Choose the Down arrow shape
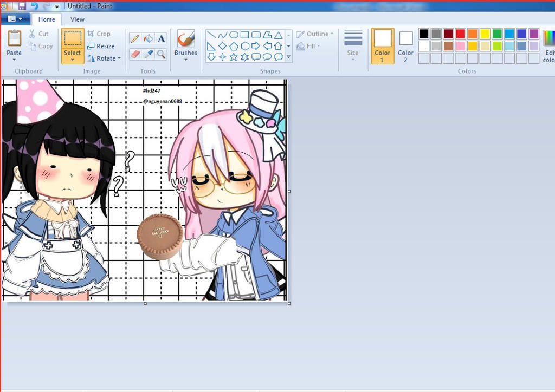This screenshot has height=392, width=555. pos(211,57)
